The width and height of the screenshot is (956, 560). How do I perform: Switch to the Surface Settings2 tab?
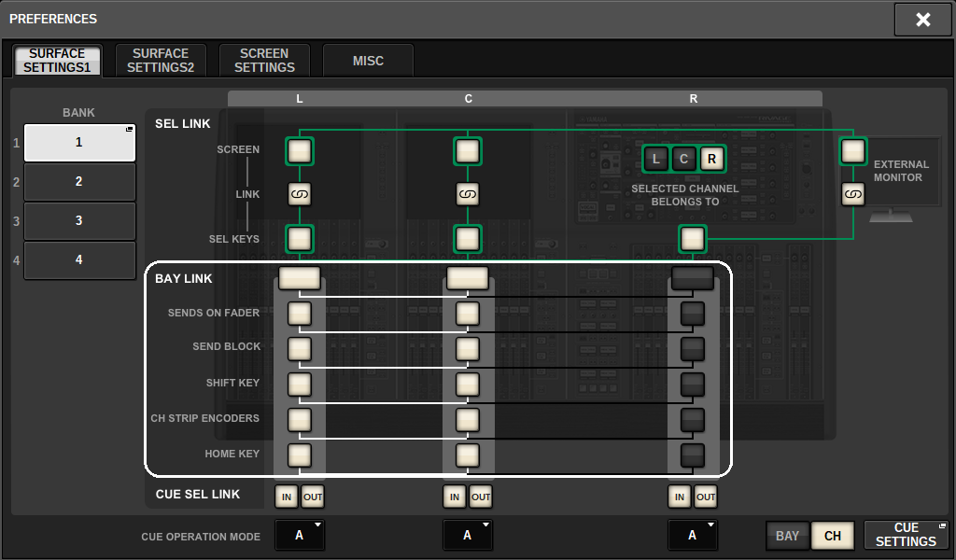pyautogui.click(x=160, y=61)
